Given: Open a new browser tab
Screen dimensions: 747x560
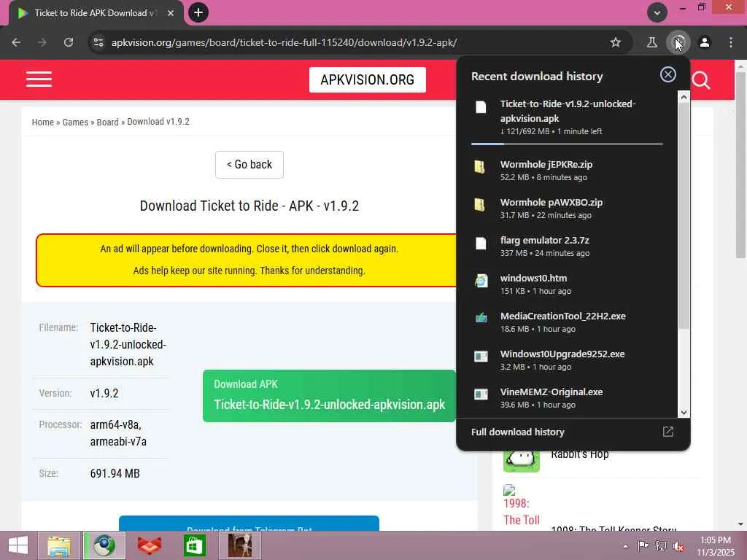Looking at the screenshot, I should click(198, 12).
